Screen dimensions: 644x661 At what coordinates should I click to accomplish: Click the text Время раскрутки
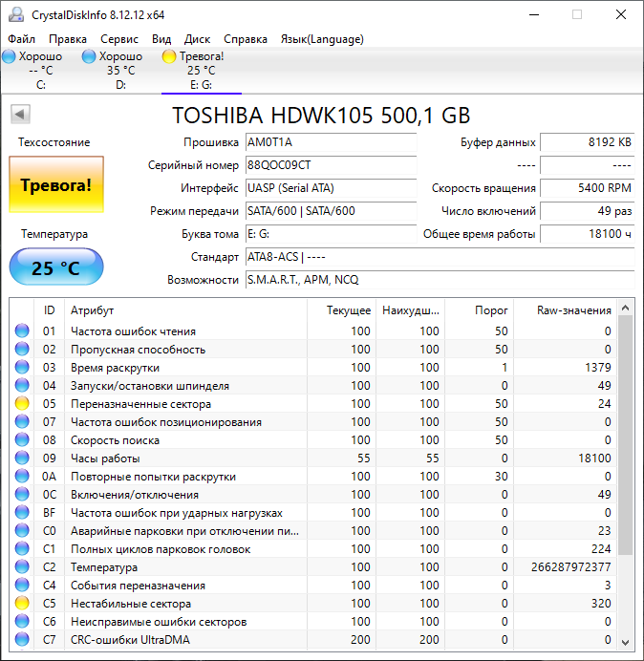[x=115, y=368]
